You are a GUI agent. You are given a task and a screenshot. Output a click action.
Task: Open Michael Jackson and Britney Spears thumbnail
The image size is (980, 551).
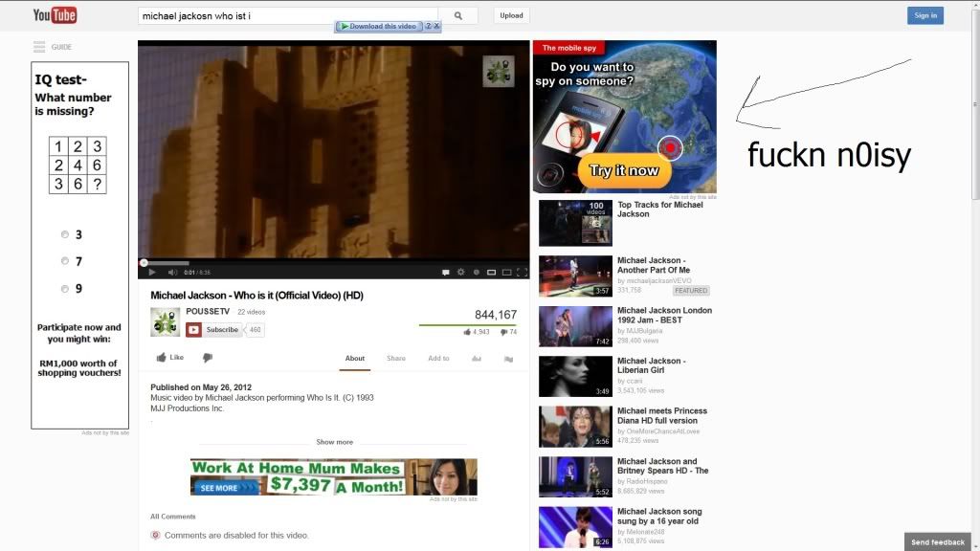[575, 476]
